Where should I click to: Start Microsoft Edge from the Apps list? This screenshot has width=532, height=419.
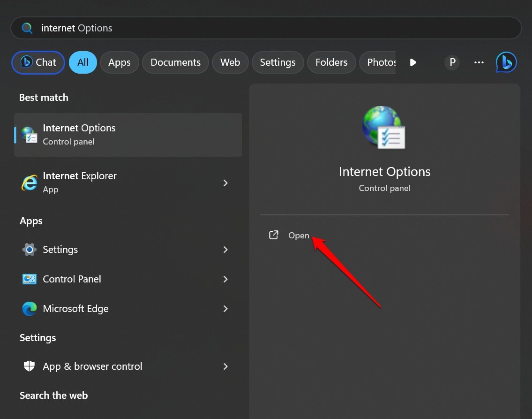coord(75,308)
